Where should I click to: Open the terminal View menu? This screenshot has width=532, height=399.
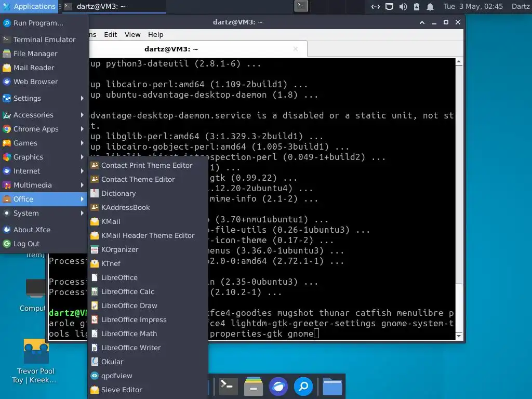(x=132, y=35)
